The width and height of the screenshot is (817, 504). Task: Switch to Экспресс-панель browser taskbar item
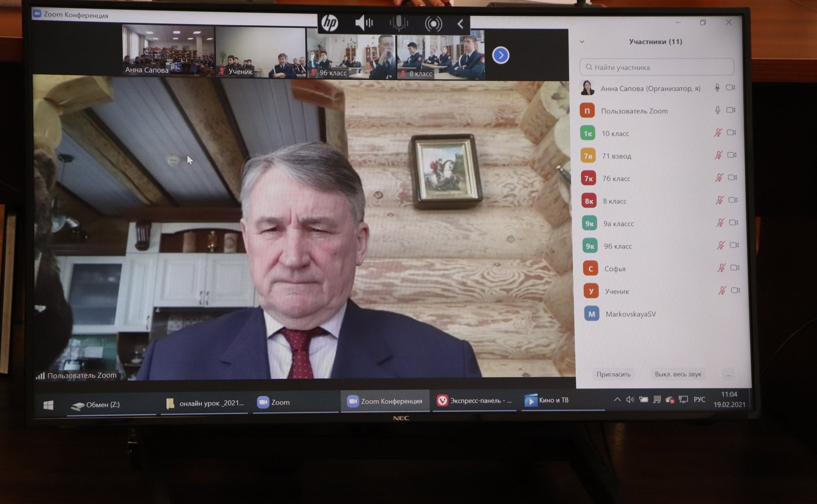(x=474, y=401)
